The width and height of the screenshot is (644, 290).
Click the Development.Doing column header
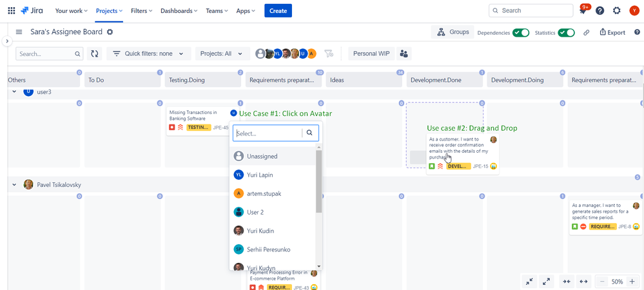point(525,80)
